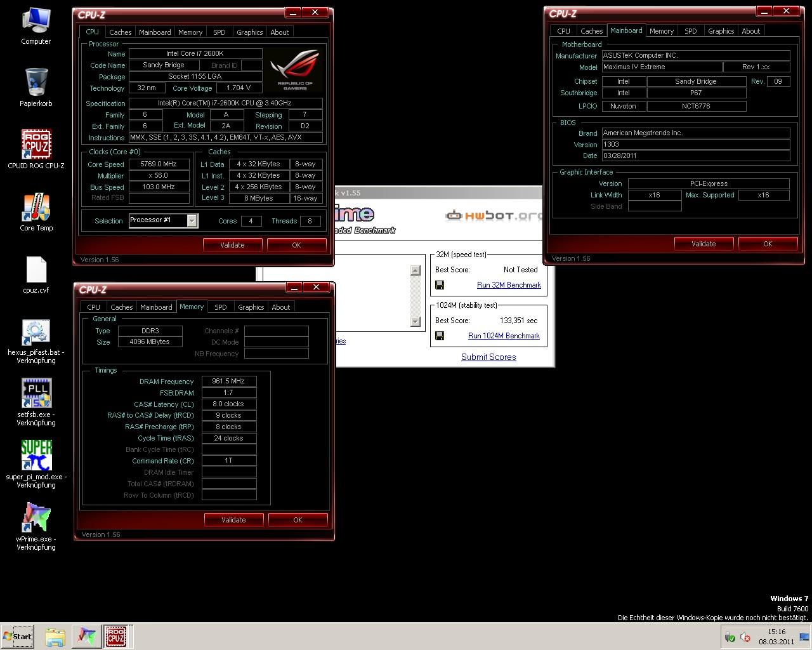Click the network error tray icon
The height and width of the screenshot is (650, 812).
[x=745, y=637]
